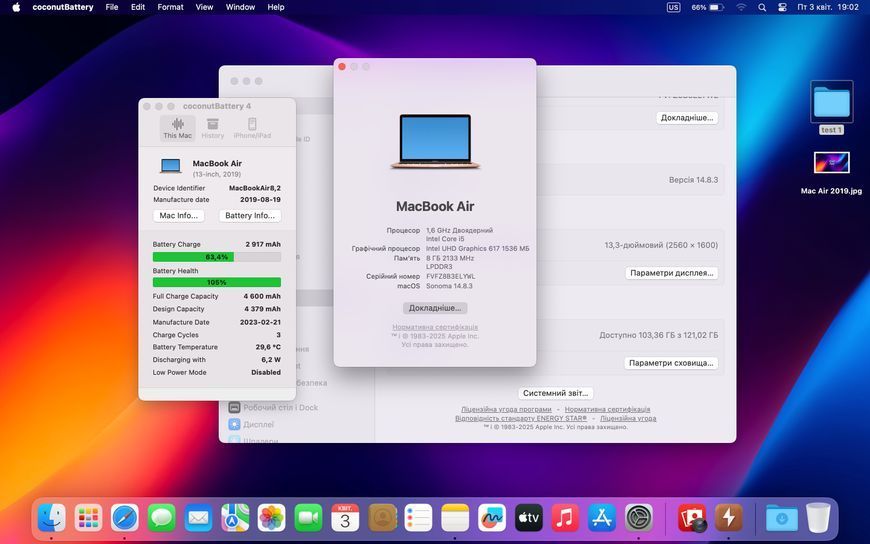The width and height of the screenshot is (870, 544).
Task: Open Spotlight search in the menu bar
Action: pyautogui.click(x=762, y=7)
